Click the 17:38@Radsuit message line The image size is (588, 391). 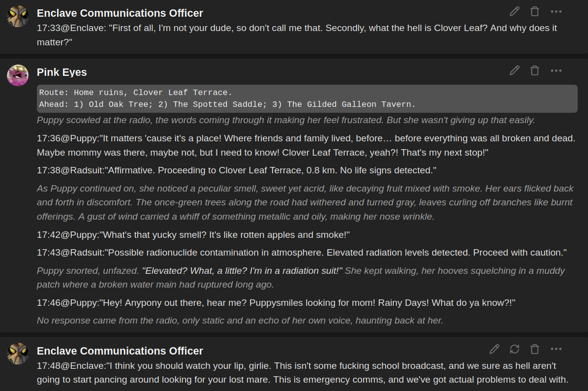coord(237,170)
